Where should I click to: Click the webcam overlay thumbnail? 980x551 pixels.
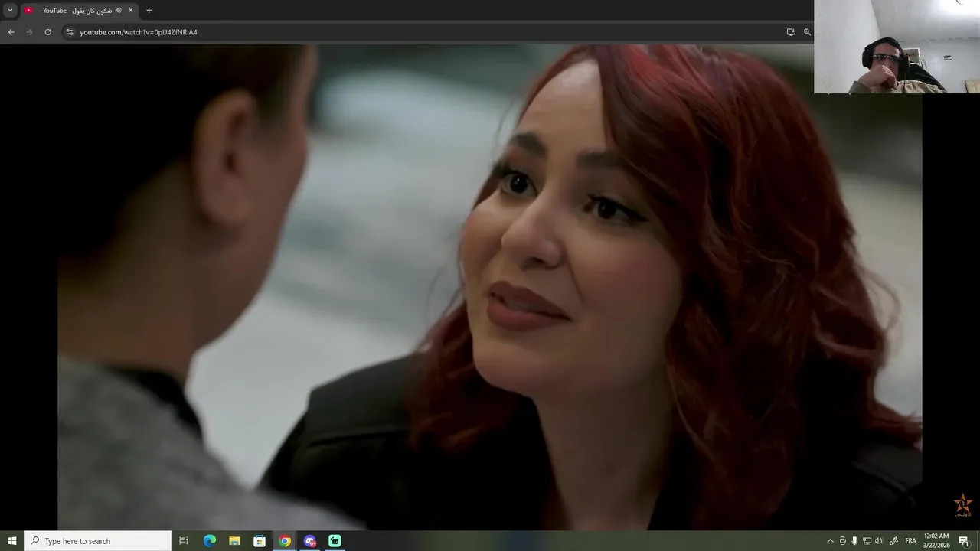tap(897, 47)
